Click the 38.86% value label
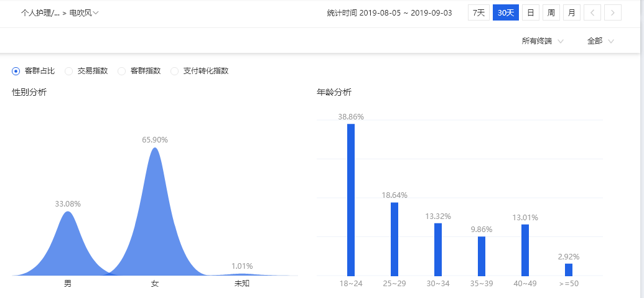Viewport: 644px width, 298px height. [x=351, y=116]
